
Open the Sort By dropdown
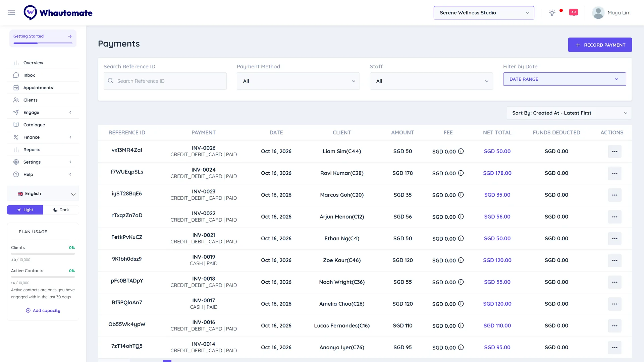tap(569, 113)
